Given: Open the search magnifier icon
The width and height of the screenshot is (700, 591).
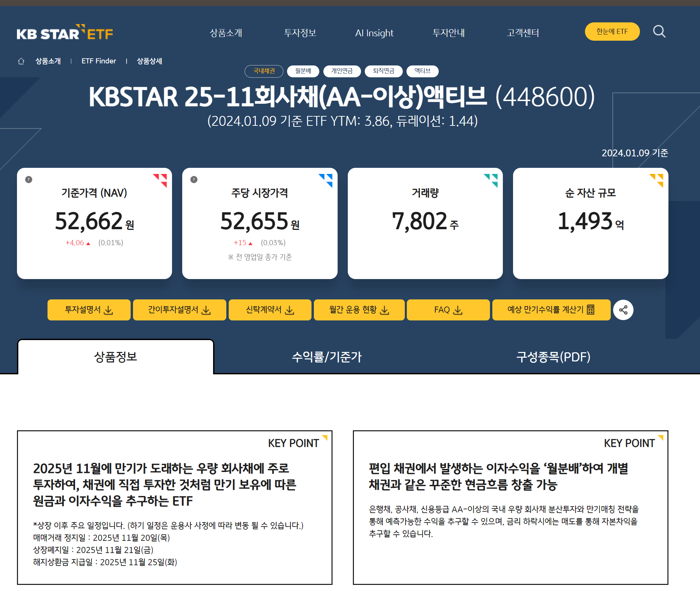Looking at the screenshot, I should pyautogui.click(x=659, y=32).
